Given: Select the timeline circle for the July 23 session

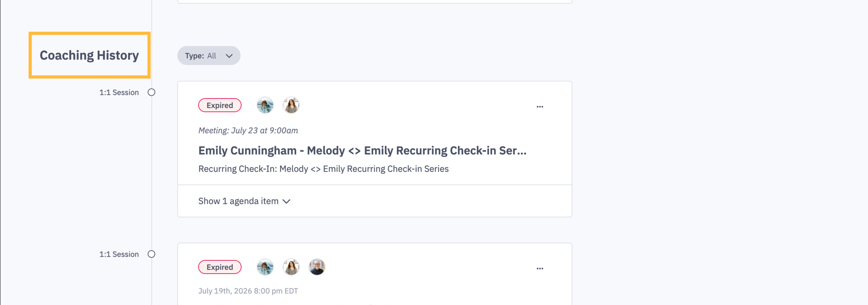Looking at the screenshot, I should 151,92.
